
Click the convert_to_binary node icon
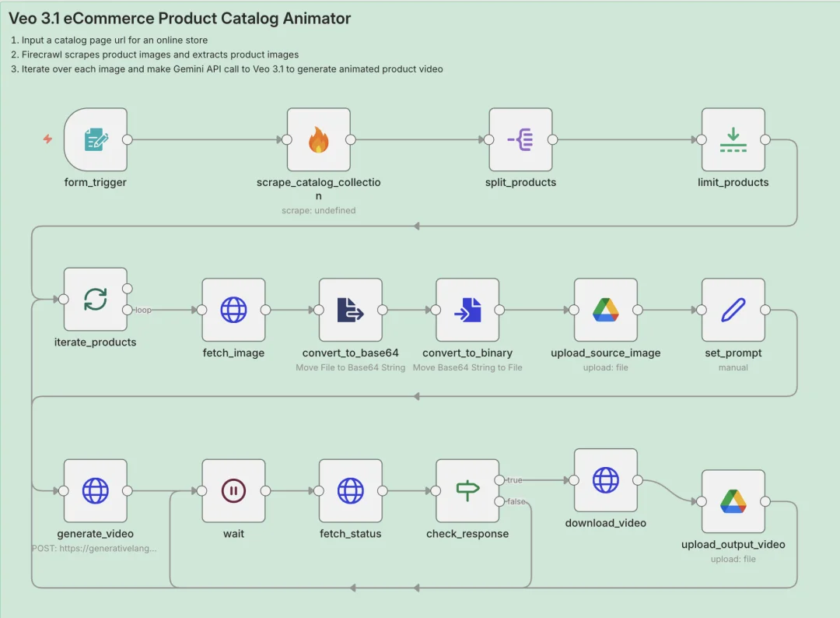point(467,310)
